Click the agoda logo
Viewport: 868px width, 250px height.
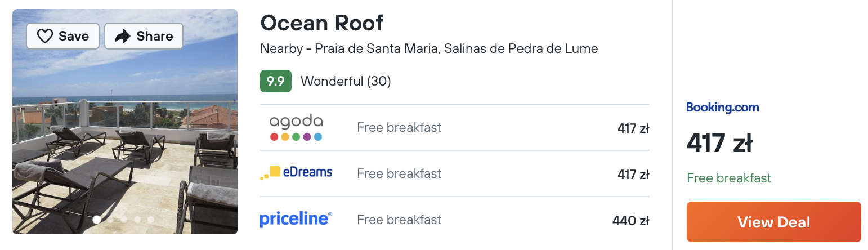tap(296, 128)
